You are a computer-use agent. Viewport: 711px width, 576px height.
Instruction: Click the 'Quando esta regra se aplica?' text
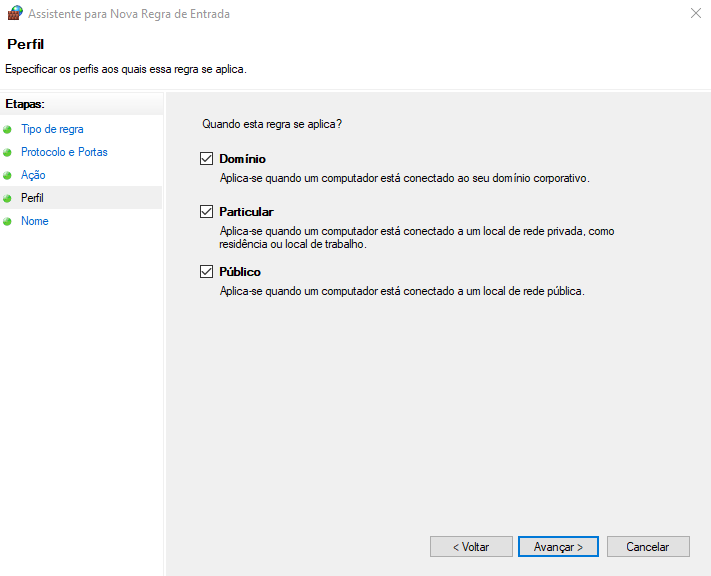272,125
